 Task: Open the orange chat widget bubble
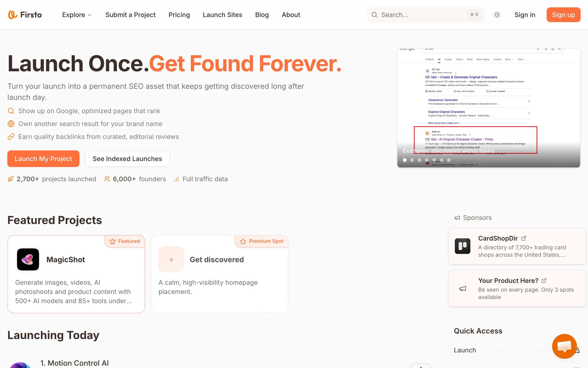tap(564, 346)
